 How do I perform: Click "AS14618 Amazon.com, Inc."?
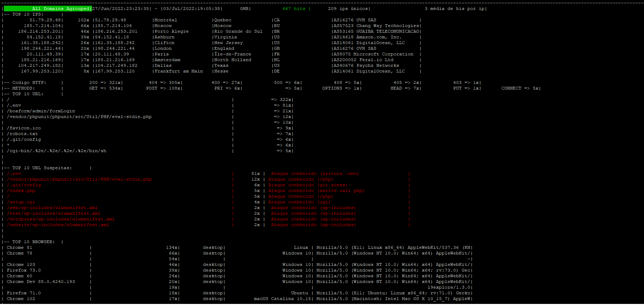[x=367, y=37]
